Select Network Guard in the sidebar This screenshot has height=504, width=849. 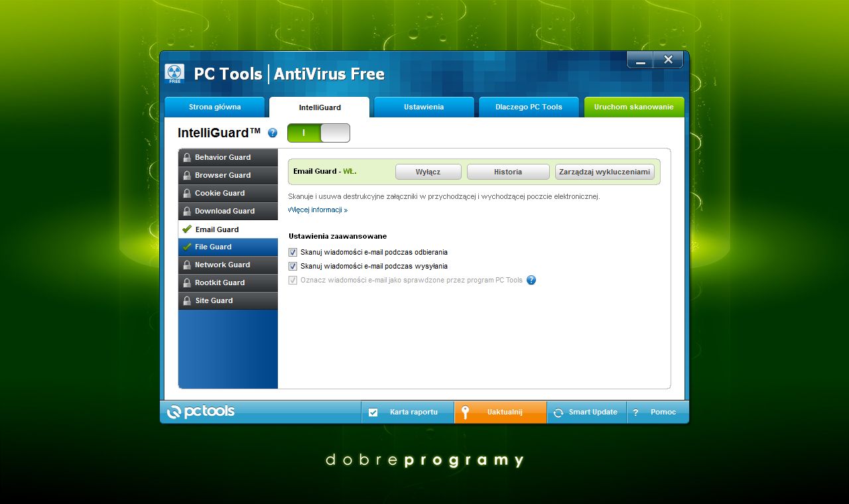click(228, 265)
